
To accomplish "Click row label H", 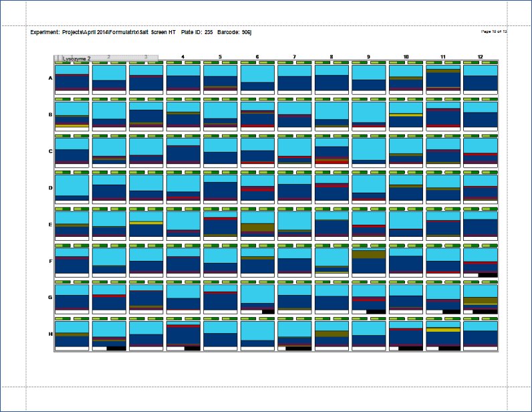I will coord(50,334).
